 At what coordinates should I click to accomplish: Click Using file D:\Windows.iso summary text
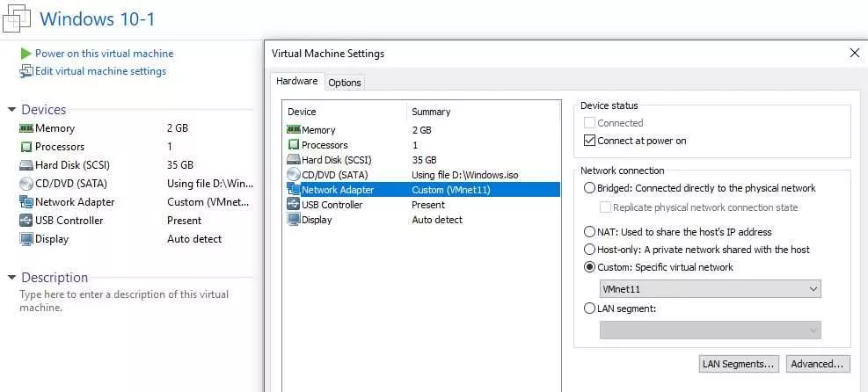(x=465, y=175)
